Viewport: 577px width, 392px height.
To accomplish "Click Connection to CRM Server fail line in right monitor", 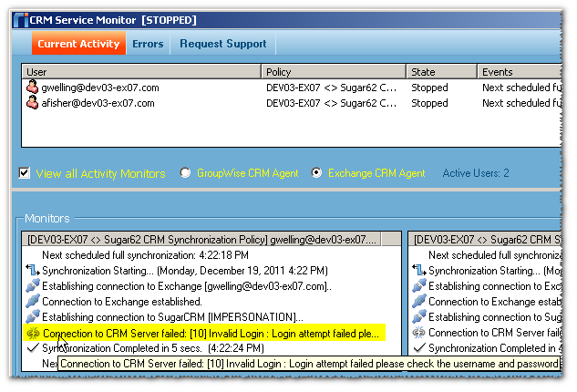I will coord(495,333).
